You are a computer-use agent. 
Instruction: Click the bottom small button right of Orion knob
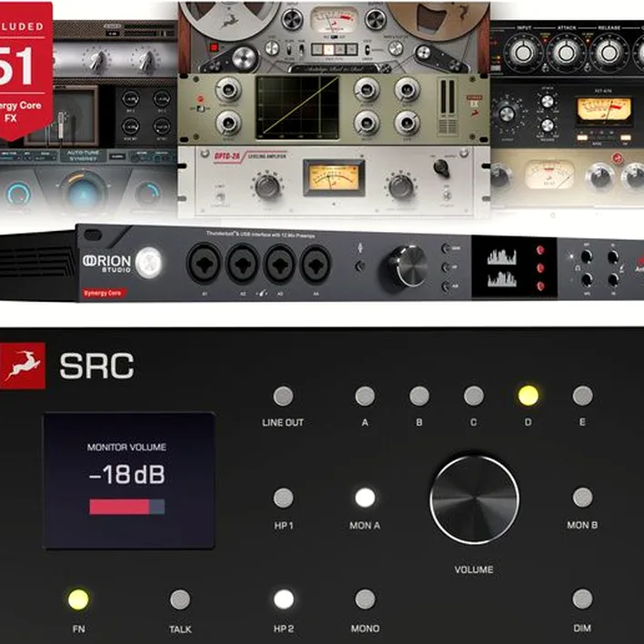[x=446, y=286]
